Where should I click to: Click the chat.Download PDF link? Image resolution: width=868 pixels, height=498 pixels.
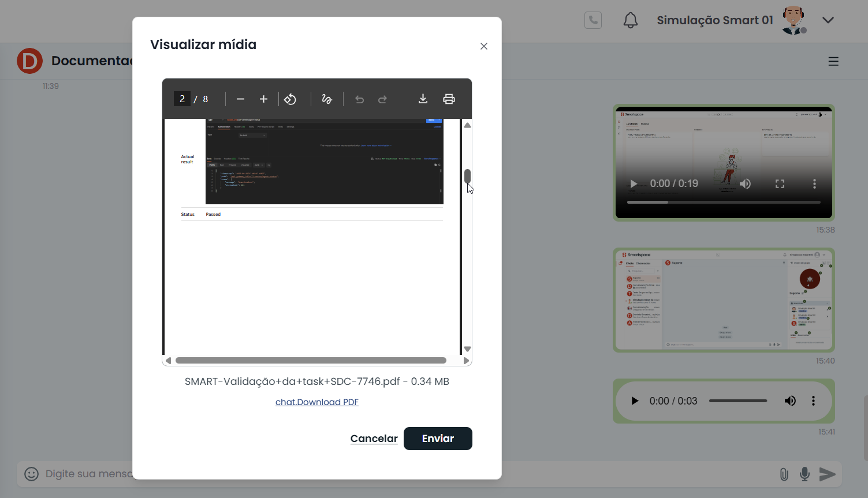click(x=316, y=402)
